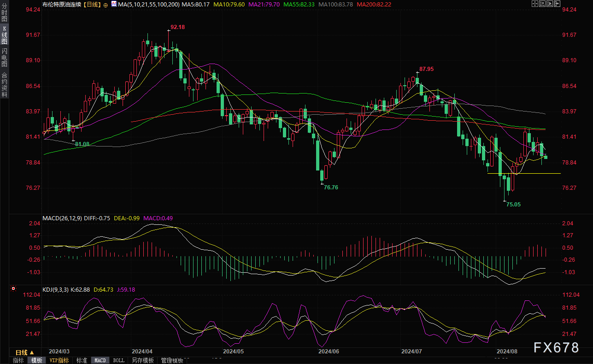Image resolution: width=593 pixels, height=364 pixels.
Task: Click the red sun icon near KDJ
Action: coord(13,289)
